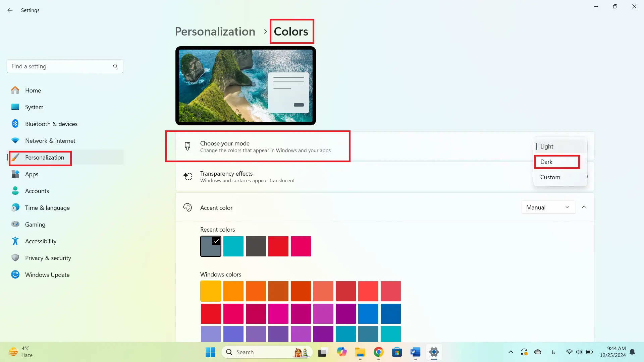This screenshot has height=362, width=644.
Task: Click the back arrow in Settings
Action: (10, 10)
